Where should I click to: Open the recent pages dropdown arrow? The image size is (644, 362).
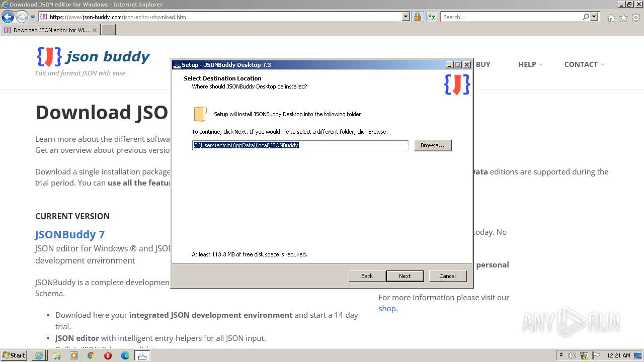[x=33, y=17]
